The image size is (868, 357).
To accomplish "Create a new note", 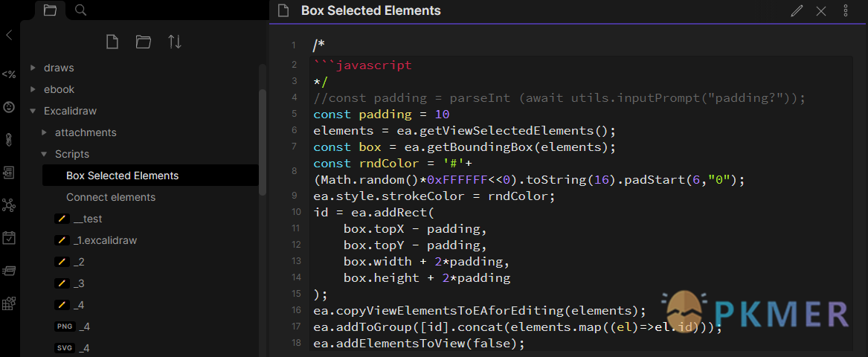I will pyautogui.click(x=112, y=42).
